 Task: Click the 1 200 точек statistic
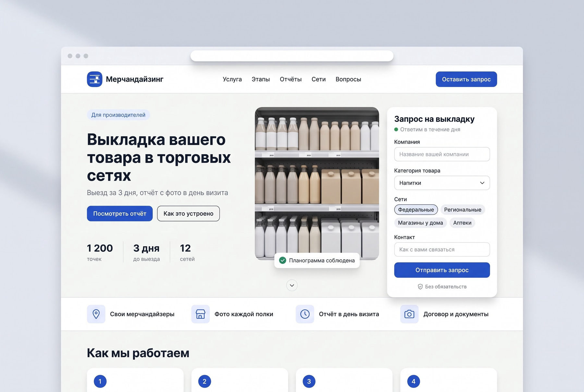click(100, 252)
